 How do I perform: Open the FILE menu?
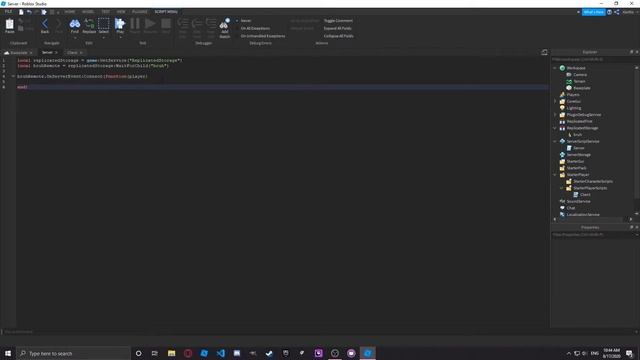pos(8,12)
